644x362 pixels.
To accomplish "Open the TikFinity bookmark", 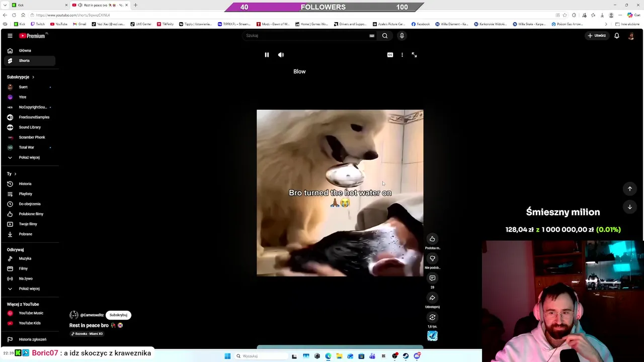I will 166,24.
